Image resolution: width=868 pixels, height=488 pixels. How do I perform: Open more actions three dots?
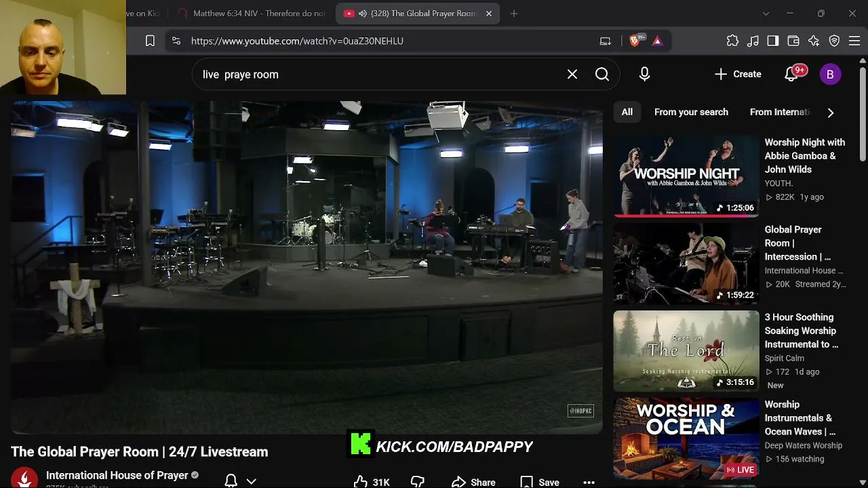pyautogui.click(x=589, y=482)
